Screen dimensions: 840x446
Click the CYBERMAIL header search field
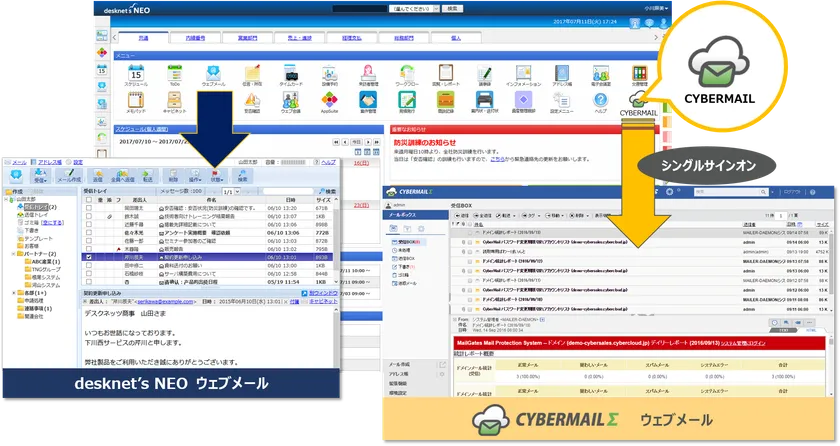pyautogui.click(x=731, y=192)
